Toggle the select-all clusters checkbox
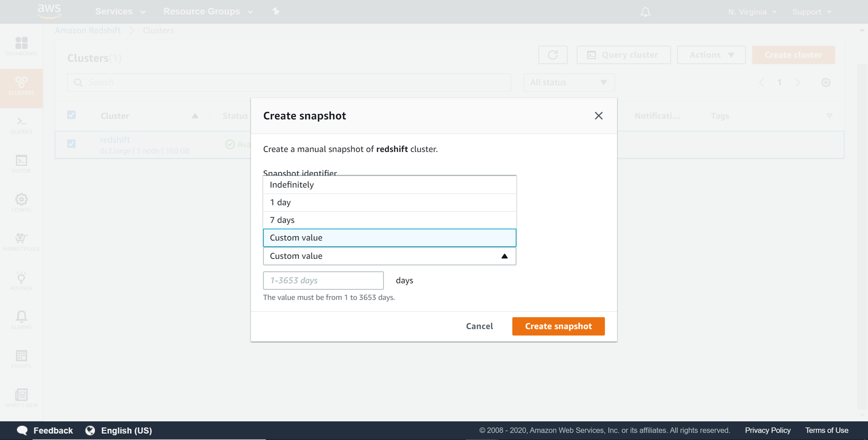 pos(72,115)
